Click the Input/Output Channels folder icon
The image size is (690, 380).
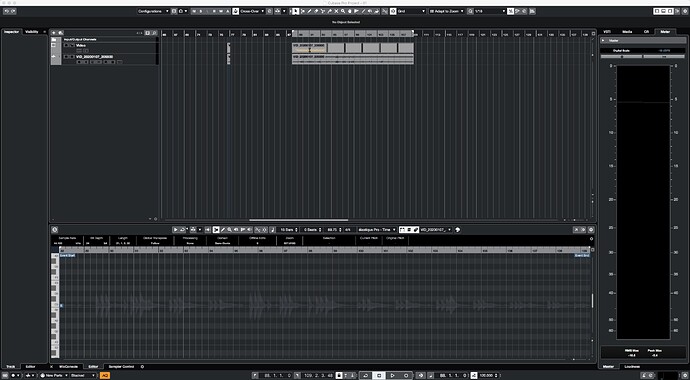coord(54,40)
